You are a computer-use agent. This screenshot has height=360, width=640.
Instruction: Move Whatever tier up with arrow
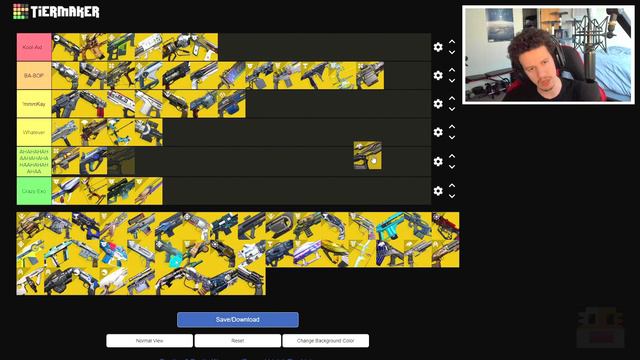tap(452, 127)
